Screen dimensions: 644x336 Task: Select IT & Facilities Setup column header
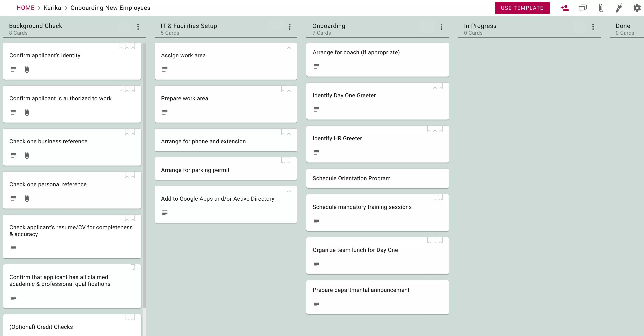click(189, 26)
